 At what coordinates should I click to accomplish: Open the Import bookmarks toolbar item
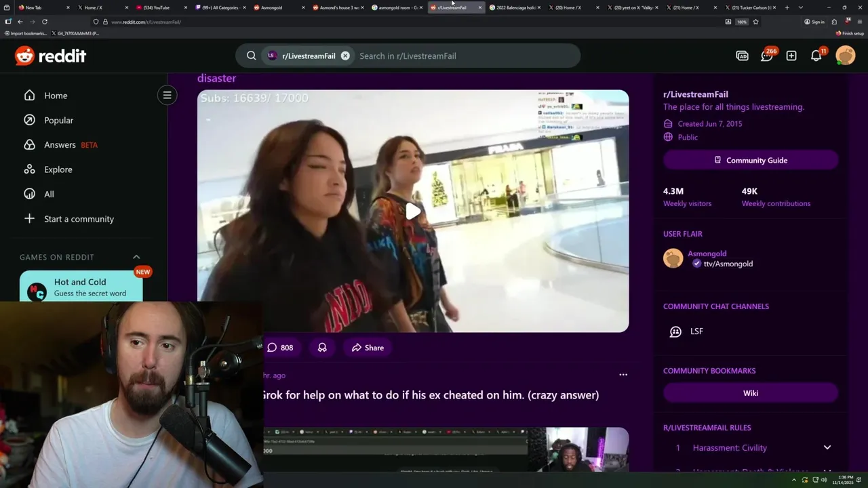26,33
